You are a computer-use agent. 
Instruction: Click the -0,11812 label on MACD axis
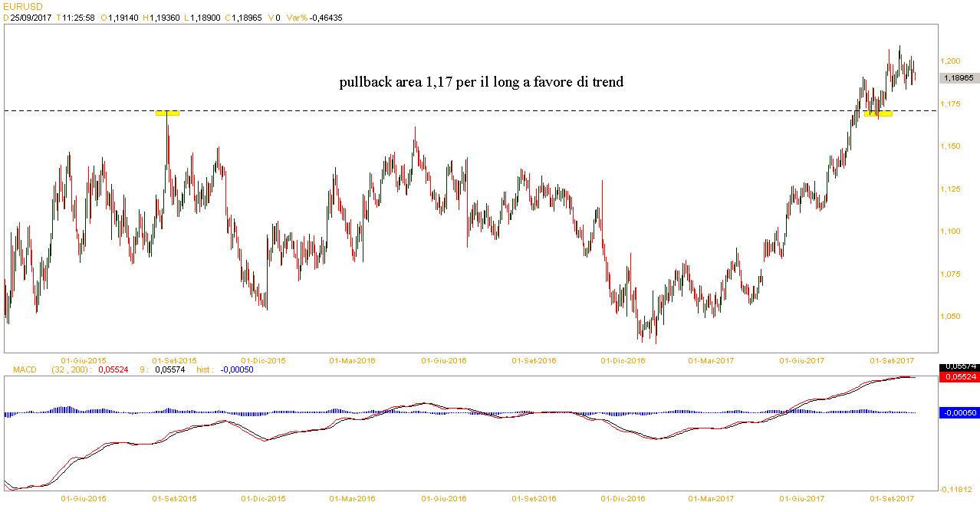(958, 488)
